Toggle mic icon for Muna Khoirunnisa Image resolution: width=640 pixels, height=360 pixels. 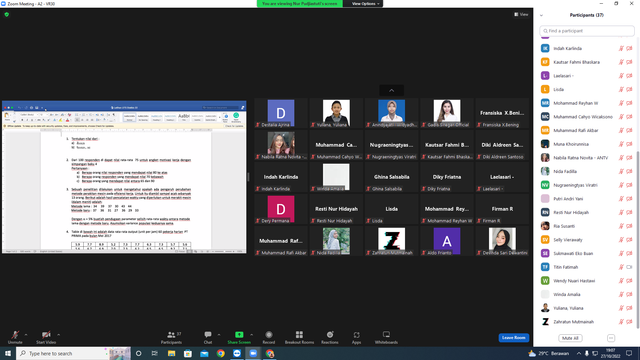click(x=621, y=144)
